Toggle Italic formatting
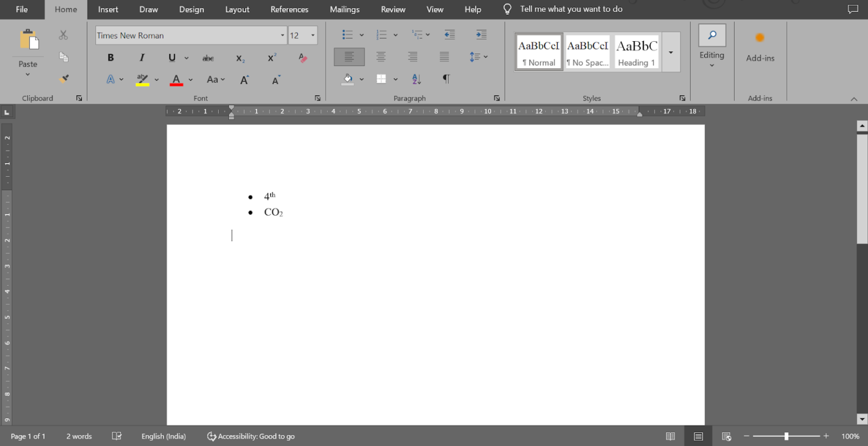This screenshot has width=868, height=446. click(x=142, y=58)
